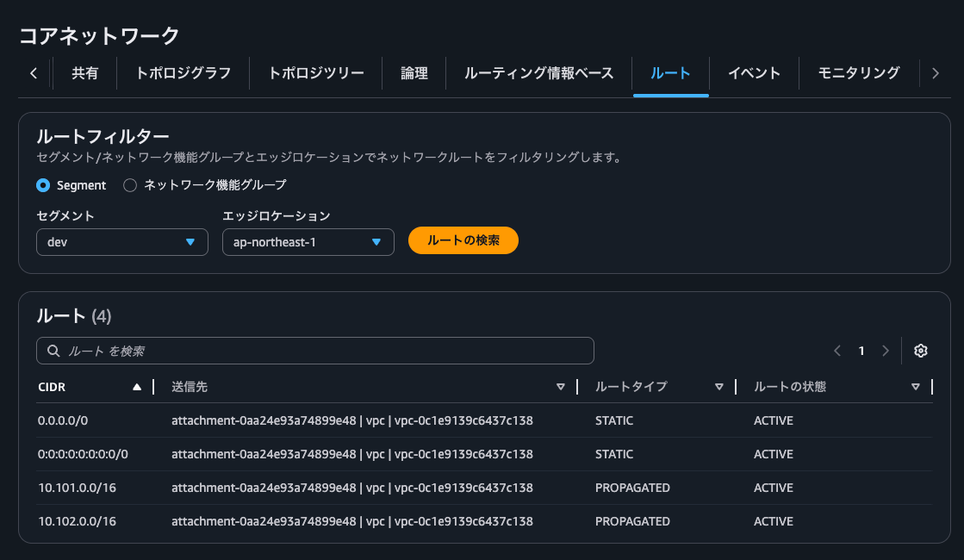Click destination attachment for 10.101.0.0/16 row
The height and width of the screenshot is (560, 964).
tap(352, 488)
